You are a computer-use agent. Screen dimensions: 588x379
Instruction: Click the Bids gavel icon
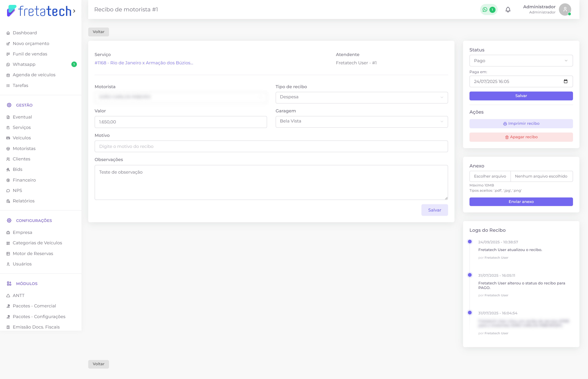pyautogui.click(x=8, y=170)
